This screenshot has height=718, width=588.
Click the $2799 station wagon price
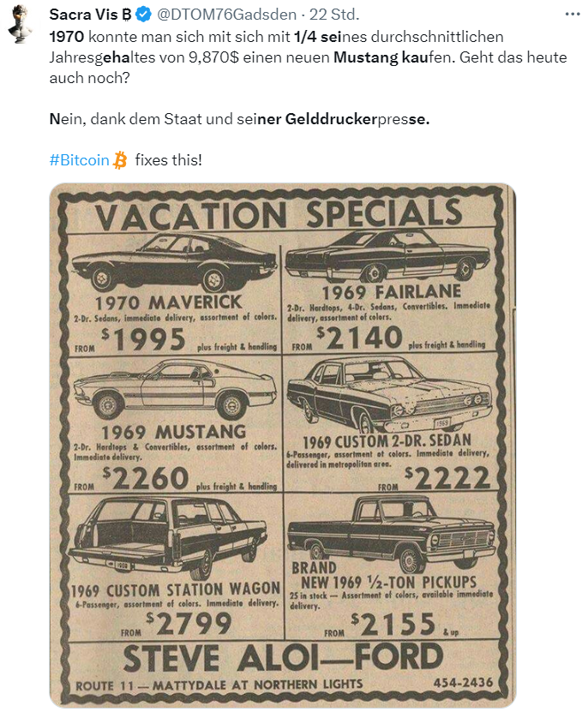[x=188, y=625]
